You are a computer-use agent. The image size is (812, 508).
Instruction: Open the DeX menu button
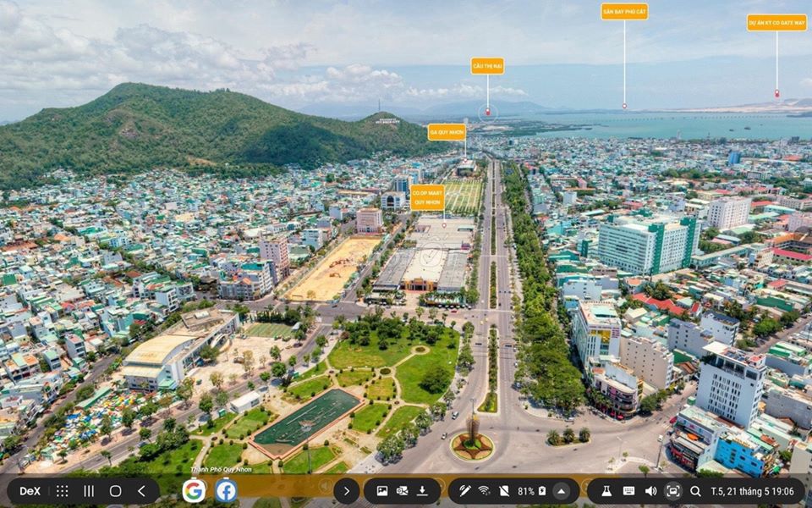click(30, 491)
